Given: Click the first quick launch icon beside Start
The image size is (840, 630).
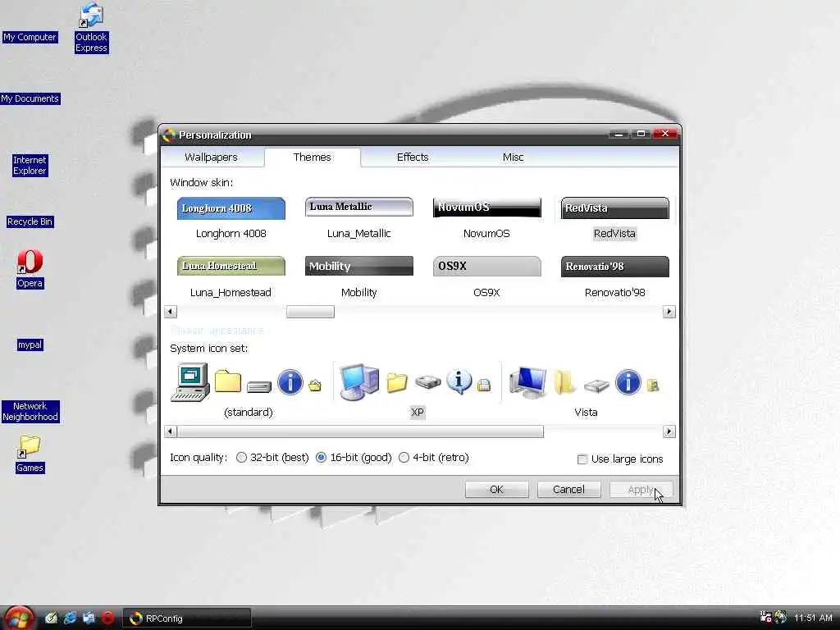Looking at the screenshot, I should pyautogui.click(x=52, y=618).
